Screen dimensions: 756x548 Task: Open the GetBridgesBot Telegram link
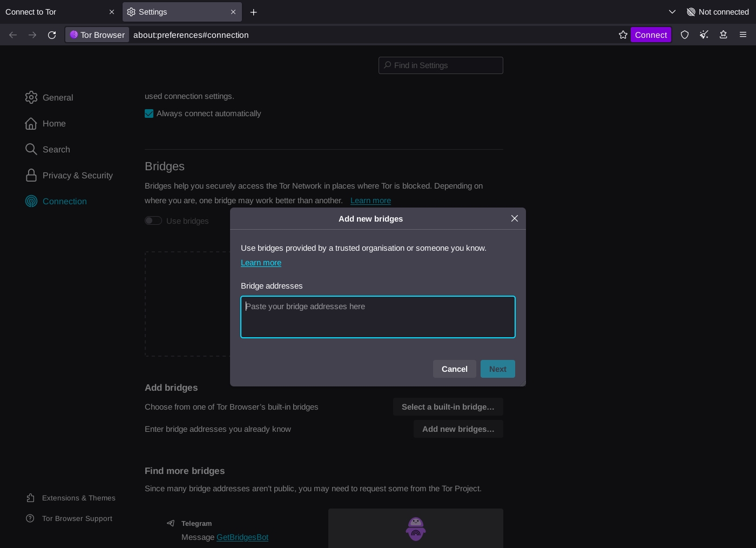click(242, 537)
